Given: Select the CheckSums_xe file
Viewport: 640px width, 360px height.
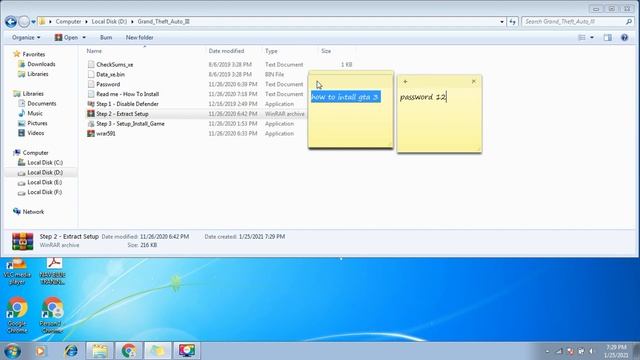Looking at the screenshot, I should point(114,64).
